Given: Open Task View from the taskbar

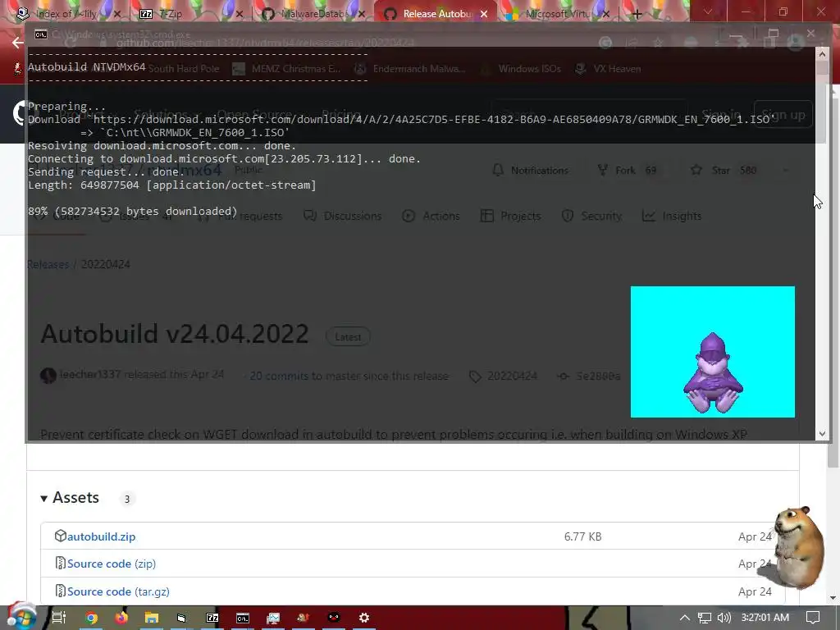Looking at the screenshot, I should tap(59, 618).
